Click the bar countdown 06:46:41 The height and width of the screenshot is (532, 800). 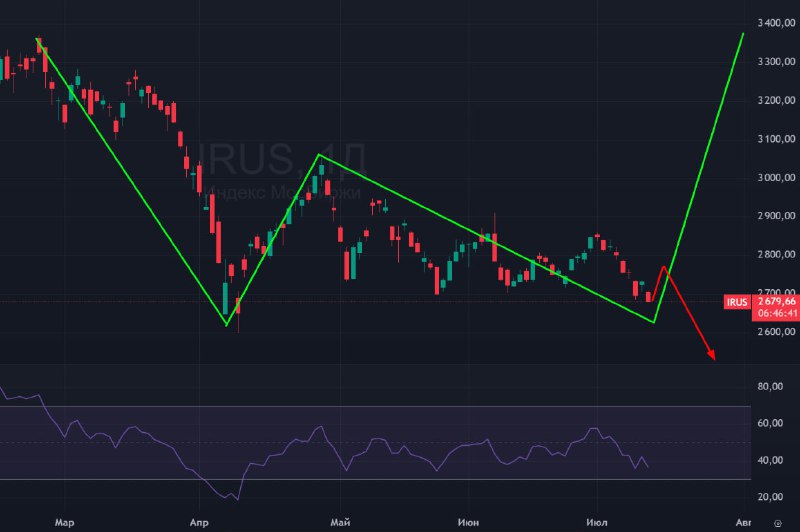tap(777, 313)
